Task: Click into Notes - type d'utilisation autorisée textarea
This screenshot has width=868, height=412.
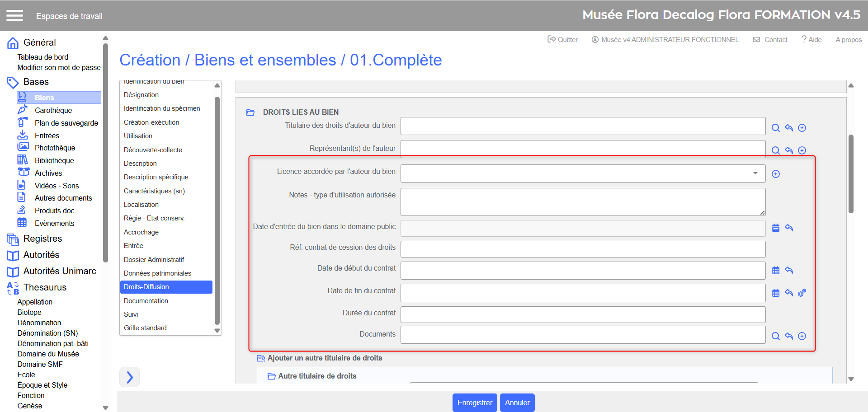Action: 582,201
